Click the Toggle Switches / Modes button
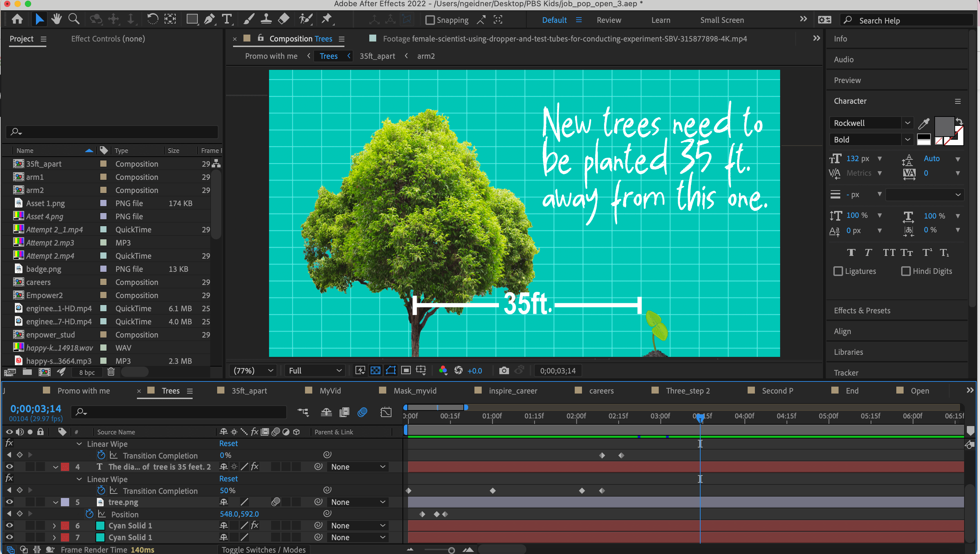This screenshot has width=980, height=554. [x=263, y=550]
